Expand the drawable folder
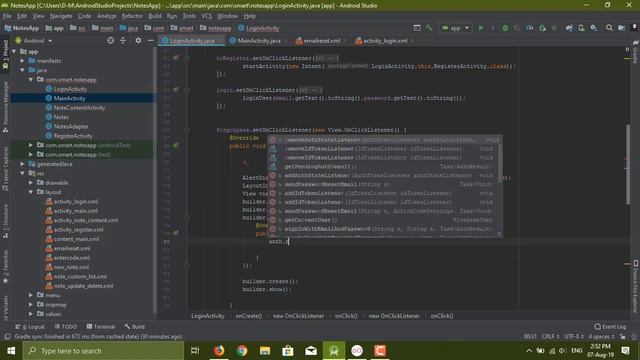Image resolution: width=640 pixels, height=360 pixels. pyautogui.click(x=31, y=182)
